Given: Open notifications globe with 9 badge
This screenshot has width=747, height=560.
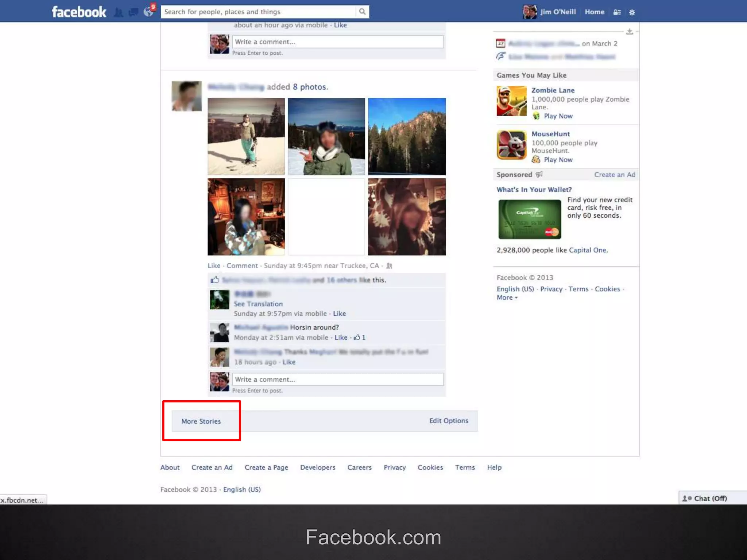Looking at the screenshot, I should 149,12.
